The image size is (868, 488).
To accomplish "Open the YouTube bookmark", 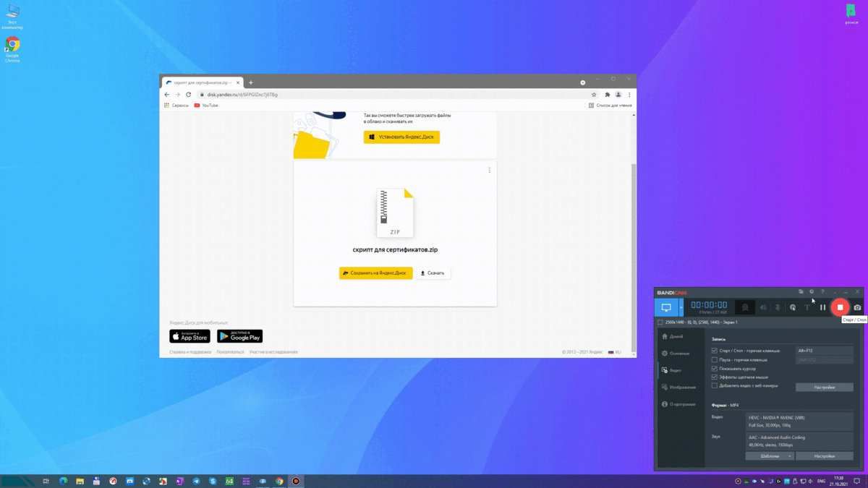I will click(206, 106).
